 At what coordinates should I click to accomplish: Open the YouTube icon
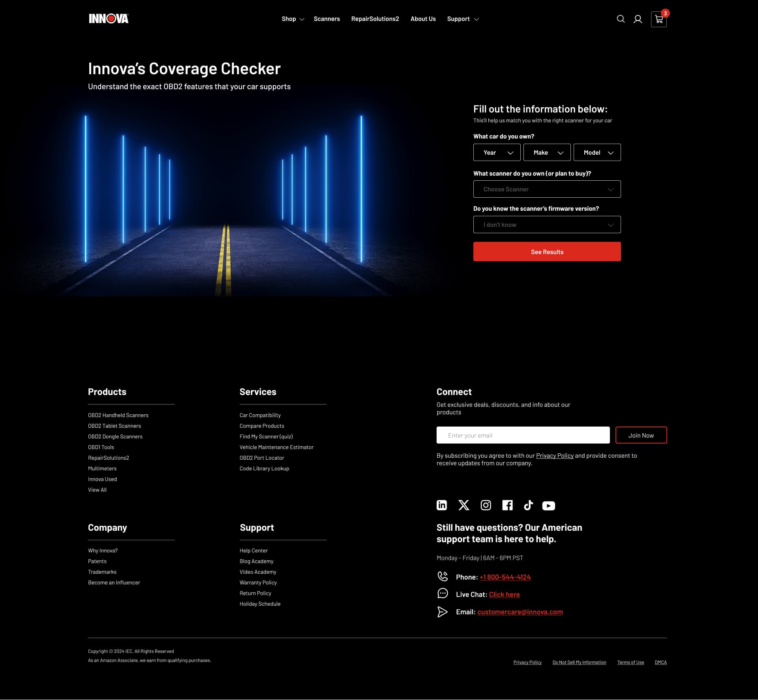pyautogui.click(x=549, y=505)
